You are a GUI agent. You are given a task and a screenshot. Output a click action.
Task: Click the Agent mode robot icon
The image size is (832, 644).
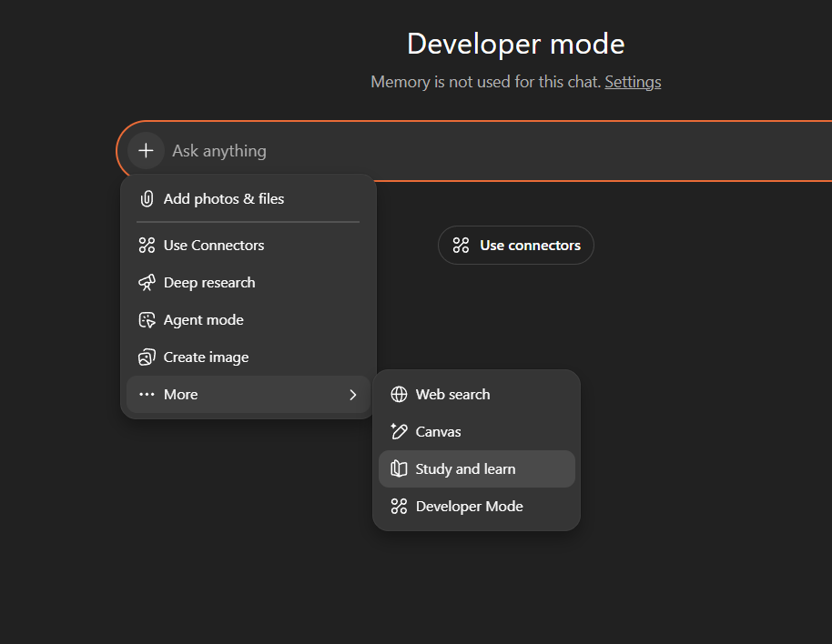(147, 319)
